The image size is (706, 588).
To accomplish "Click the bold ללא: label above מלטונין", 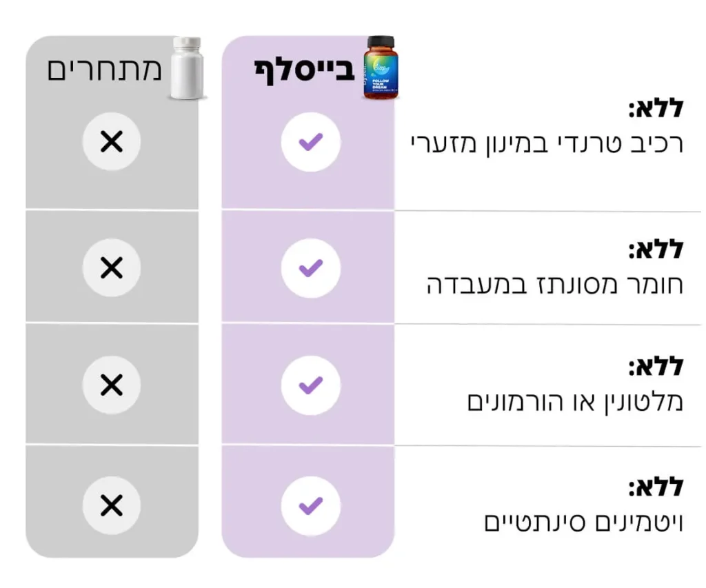I will [655, 367].
